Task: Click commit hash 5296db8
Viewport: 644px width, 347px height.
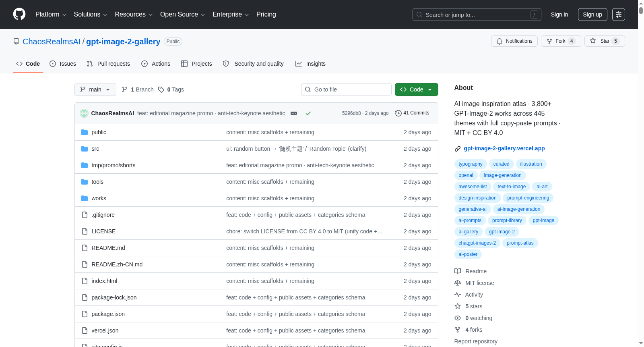Action: pos(351,113)
